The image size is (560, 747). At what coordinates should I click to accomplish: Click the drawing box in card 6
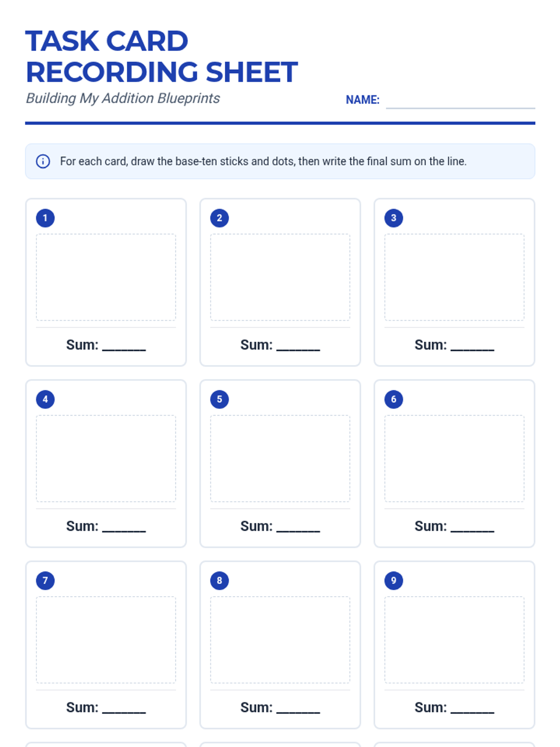(454, 458)
